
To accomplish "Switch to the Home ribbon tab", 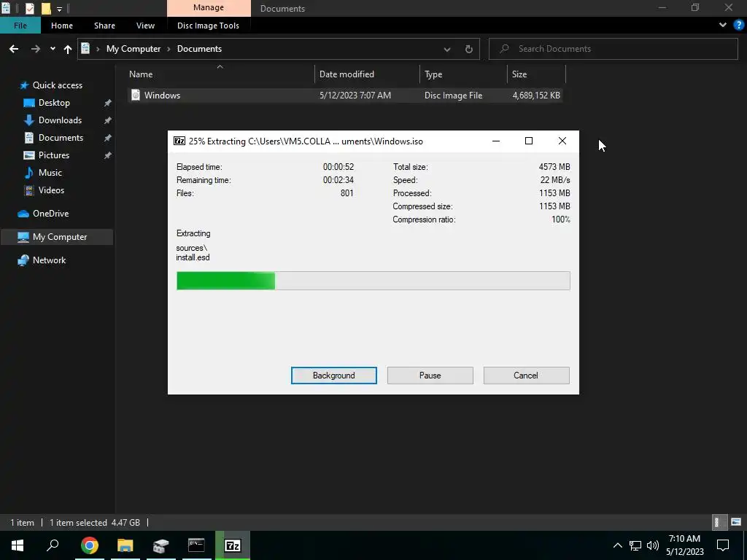I will click(62, 26).
